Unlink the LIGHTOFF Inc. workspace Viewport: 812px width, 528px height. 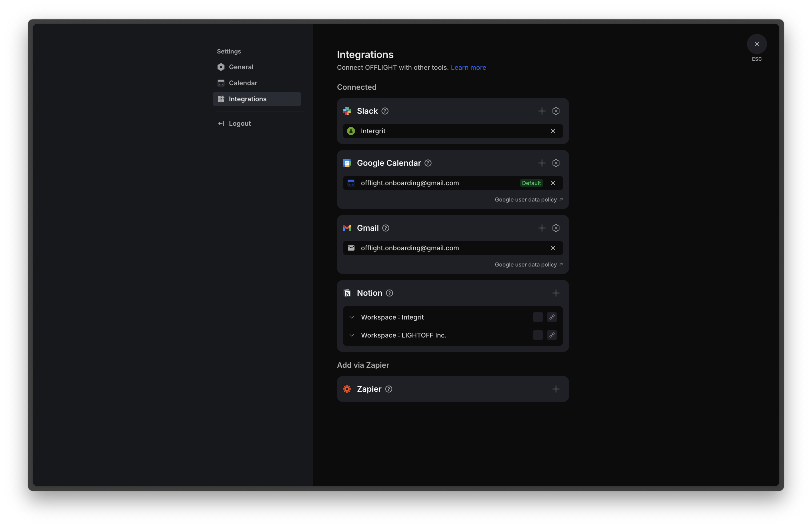coord(552,335)
